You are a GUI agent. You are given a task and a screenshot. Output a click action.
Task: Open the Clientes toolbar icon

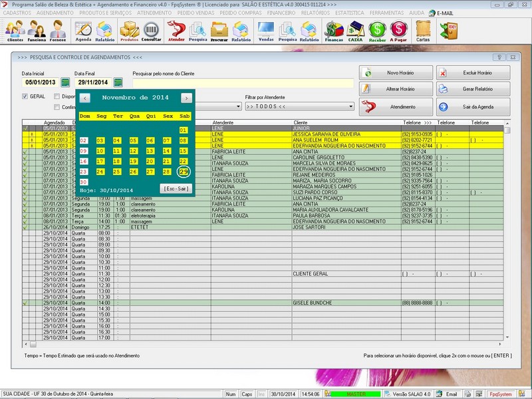click(x=15, y=30)
